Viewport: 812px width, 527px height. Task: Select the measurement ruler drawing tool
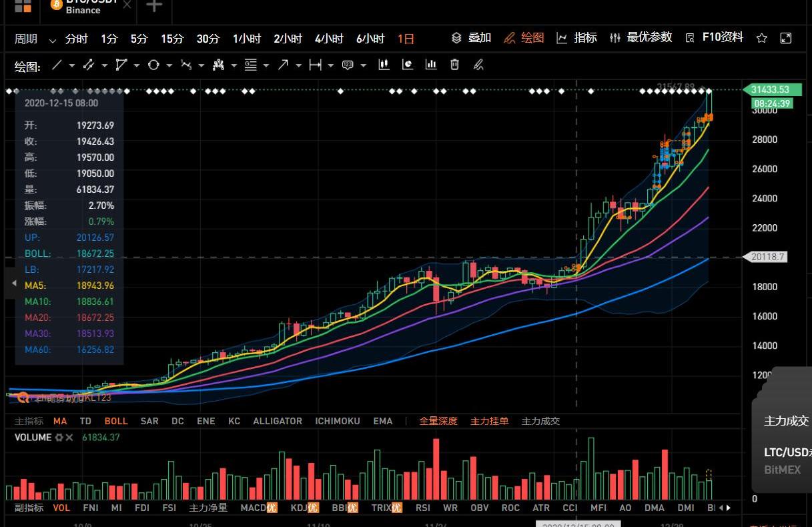[315, 65]
